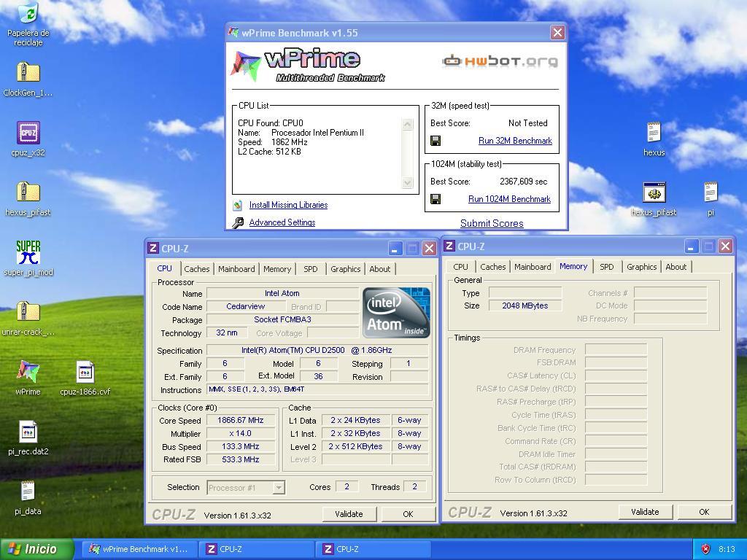The image size is (747, 560).
Task: Select the left hexus_pifast zip folder icon
Action: (x=28, y=192)
